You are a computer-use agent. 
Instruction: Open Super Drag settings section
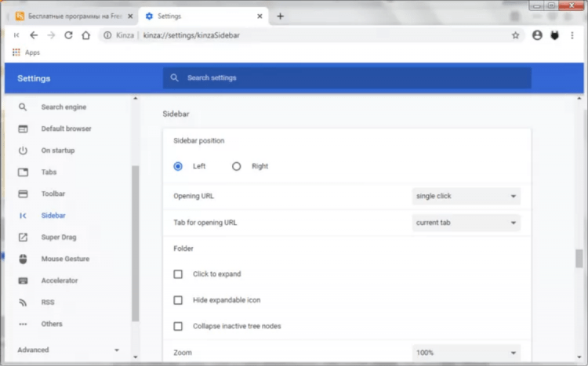pos(58,237)
